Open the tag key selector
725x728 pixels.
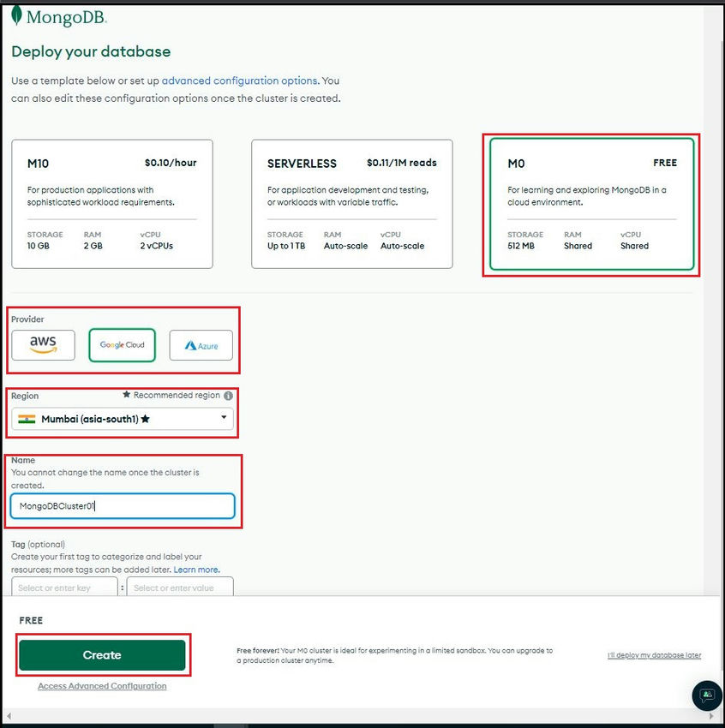[65, 587]
